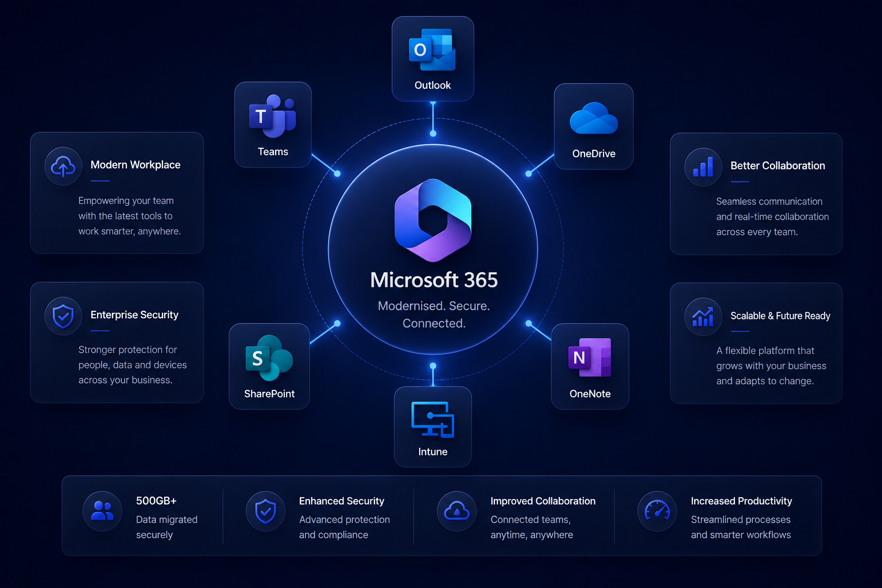The width and height of the screenshot is (882, 588).
Task: Click the OneNote app icon
Action: pyautogui.click(x=590, y=357)
